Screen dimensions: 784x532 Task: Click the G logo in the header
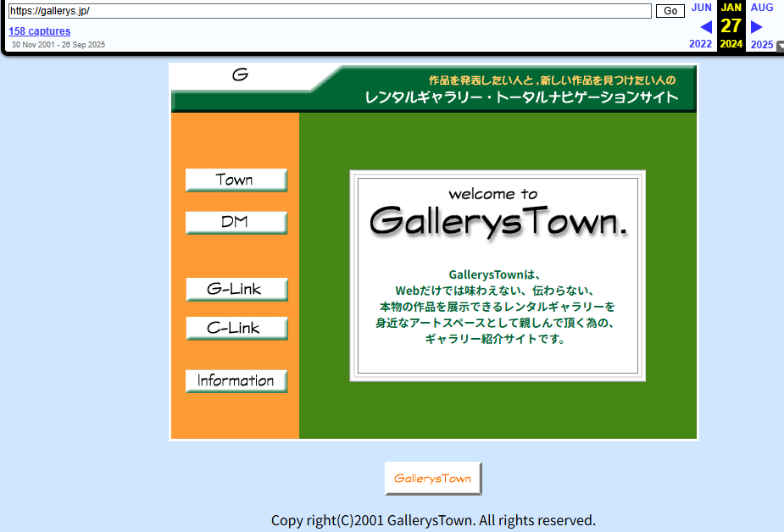tap(241, 75)
